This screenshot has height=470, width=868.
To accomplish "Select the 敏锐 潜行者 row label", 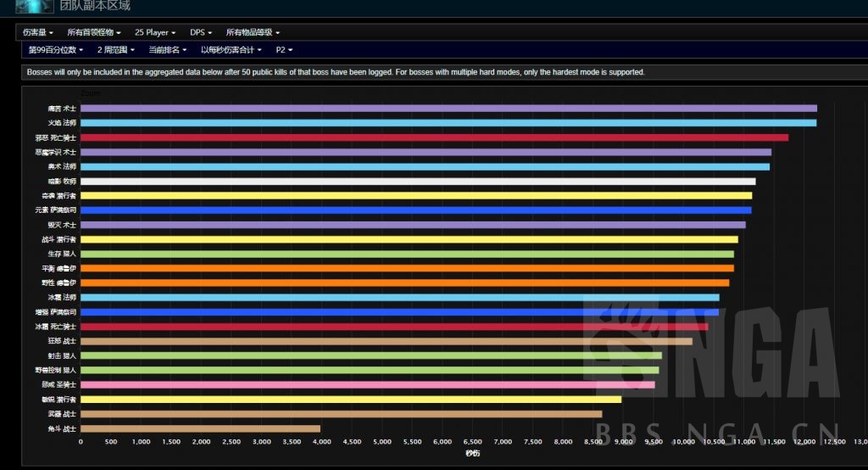I will pyautogui.click(x=58, y=400).
